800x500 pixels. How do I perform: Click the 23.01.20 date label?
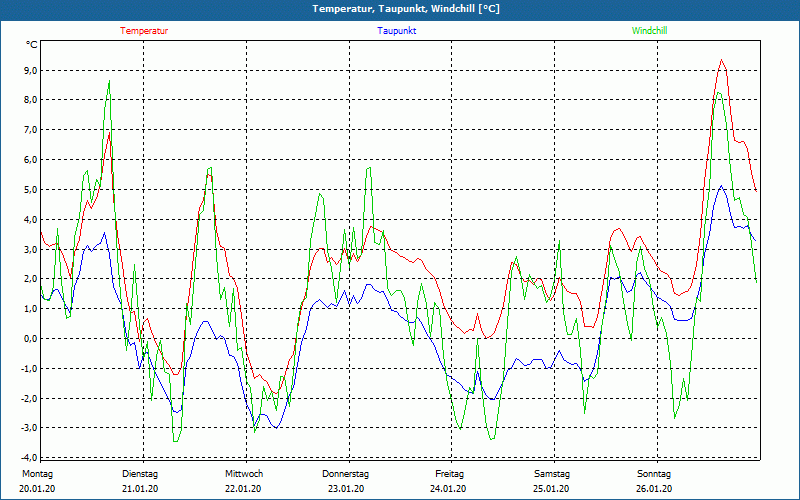346,489
